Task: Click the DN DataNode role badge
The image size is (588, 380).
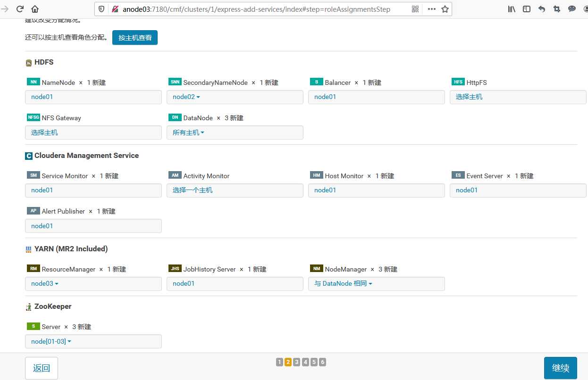Action: pos(175,117)
